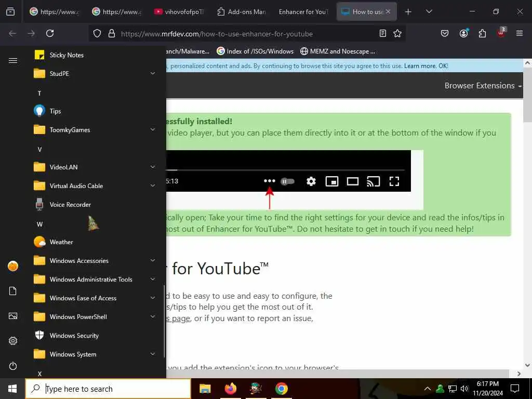
Task: Toggle the autoplay switch in player
Action: click(287, 181)
